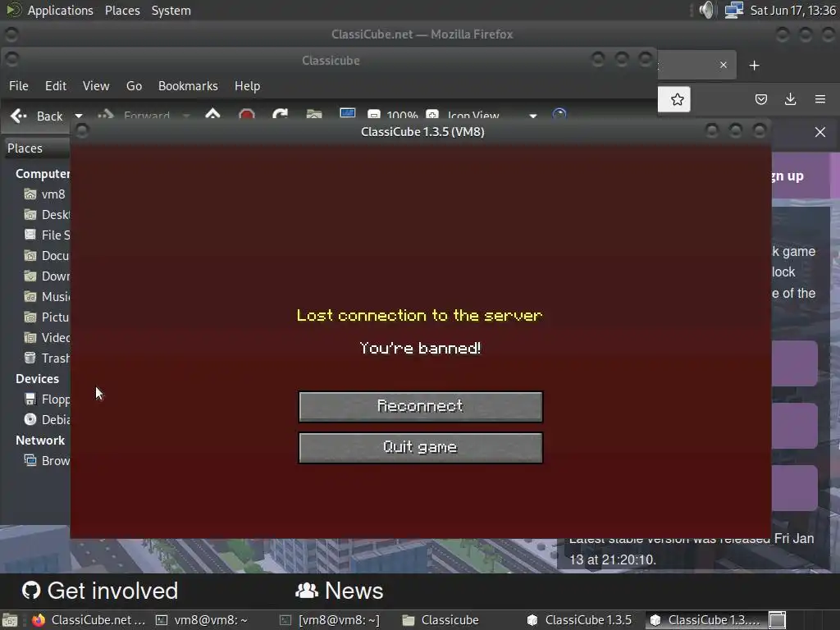Open a new Firefox tab with plus

coord(755,66)
